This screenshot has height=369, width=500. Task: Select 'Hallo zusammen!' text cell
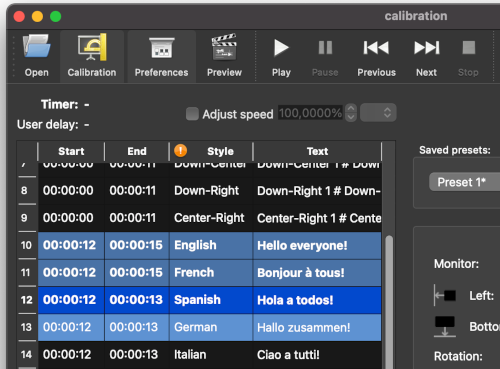tap(317, 327)
